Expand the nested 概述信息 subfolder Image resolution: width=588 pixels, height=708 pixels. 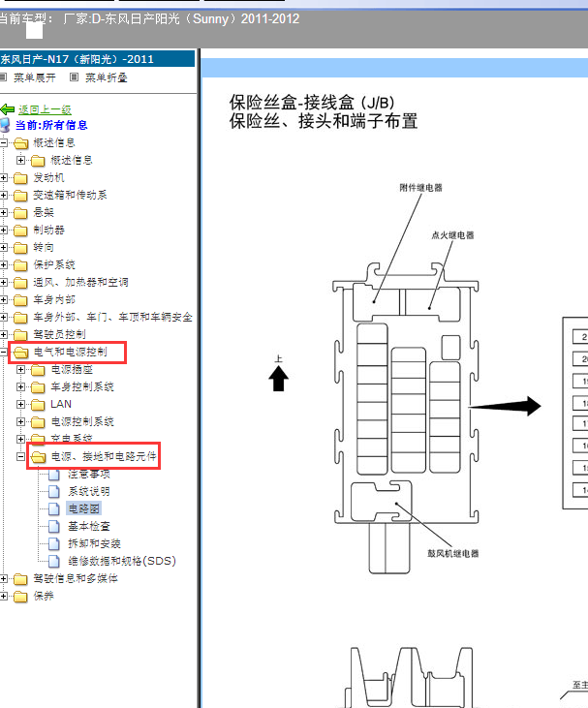pos(20,160)
